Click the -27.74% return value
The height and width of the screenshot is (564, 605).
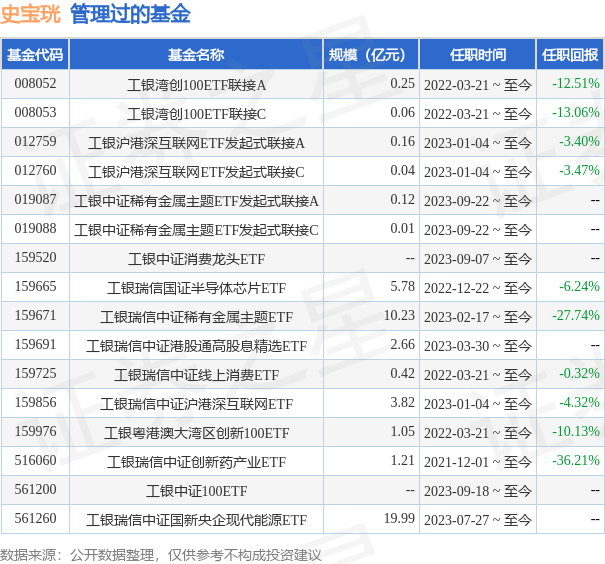576,315
